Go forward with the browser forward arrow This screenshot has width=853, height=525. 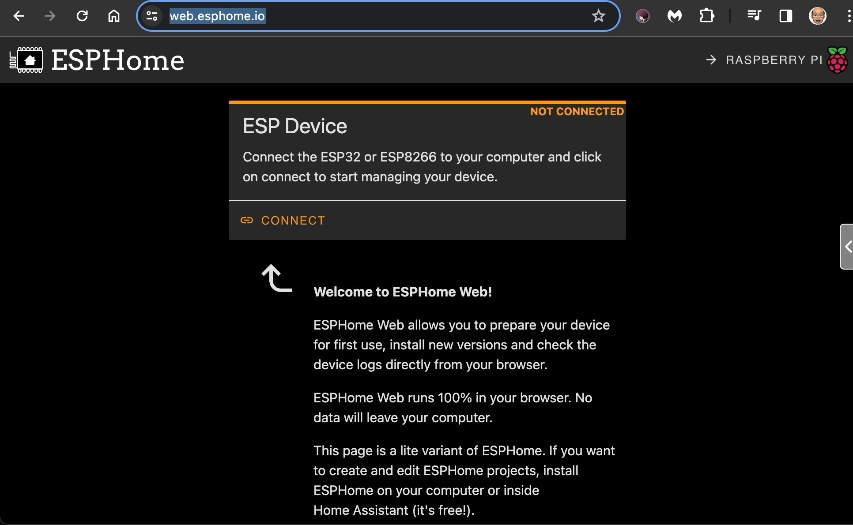(50, 16)
